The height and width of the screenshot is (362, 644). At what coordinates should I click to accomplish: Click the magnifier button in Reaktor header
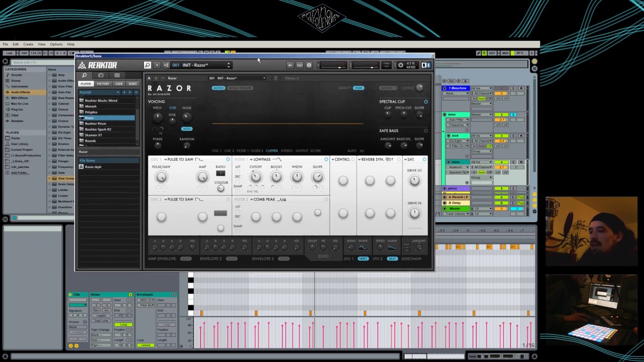click(147, 65)
